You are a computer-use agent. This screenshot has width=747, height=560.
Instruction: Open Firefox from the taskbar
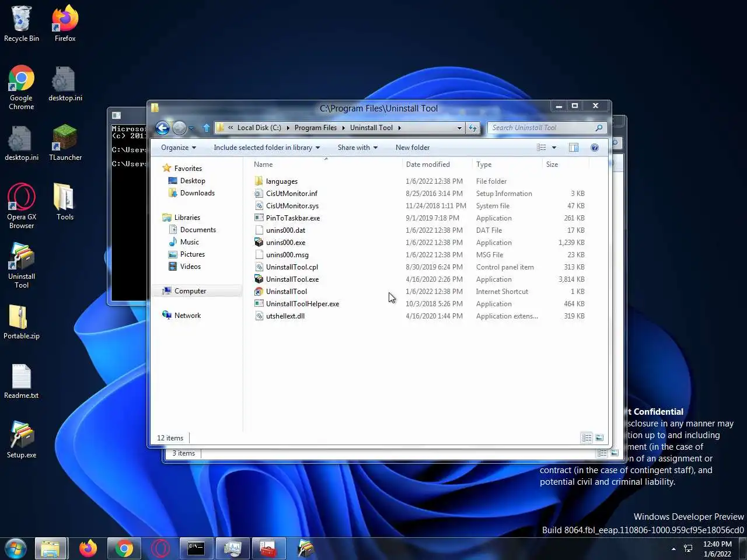click(x=88, y=548)
